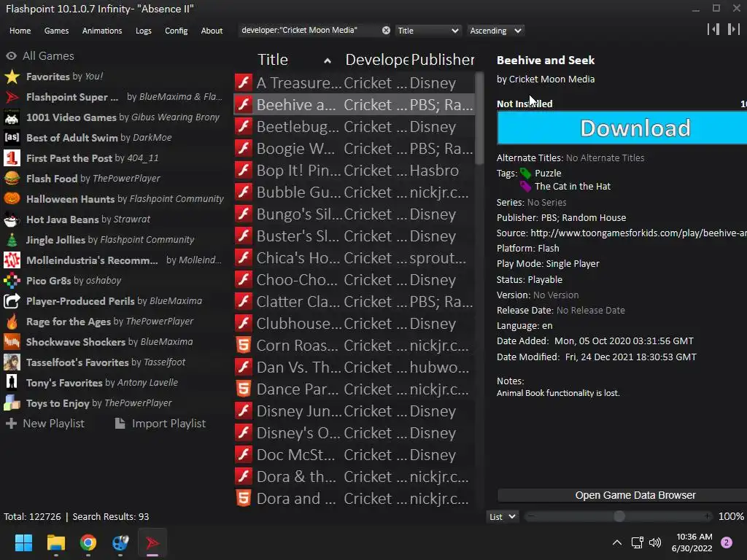Open the Home menu

(20, 31)
